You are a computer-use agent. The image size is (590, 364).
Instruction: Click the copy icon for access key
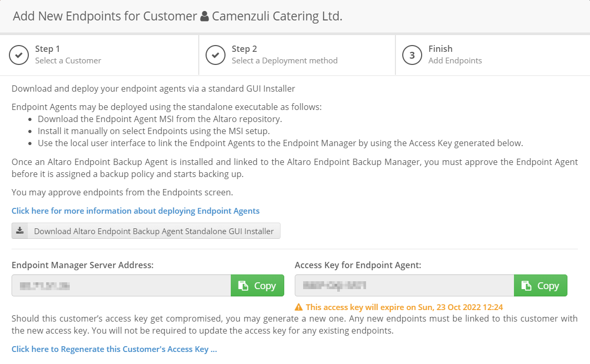coord(527,286)
